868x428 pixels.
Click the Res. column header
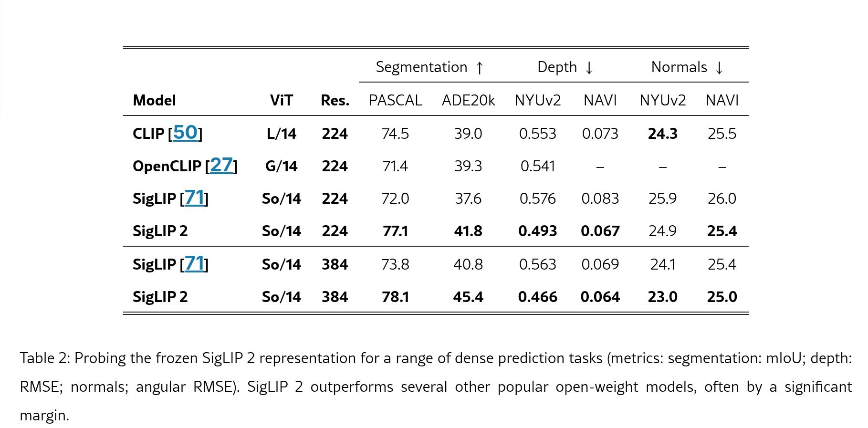[x=335, y=100]
